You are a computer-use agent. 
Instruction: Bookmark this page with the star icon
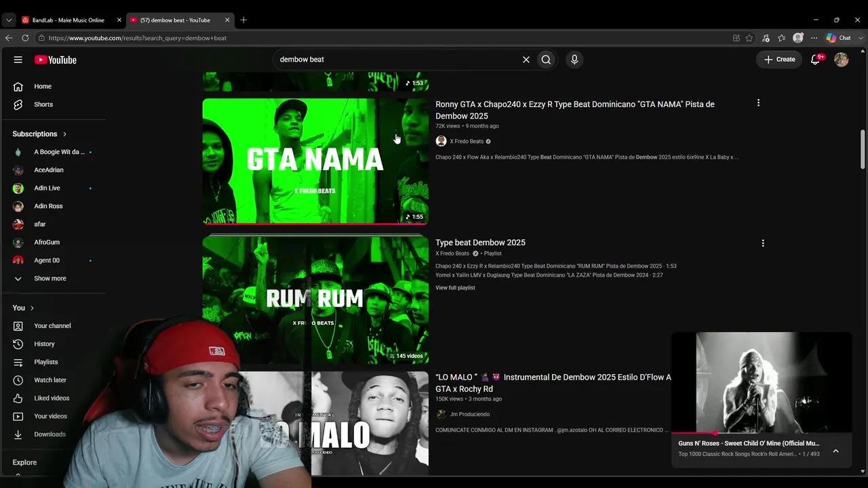coord(749,38)
